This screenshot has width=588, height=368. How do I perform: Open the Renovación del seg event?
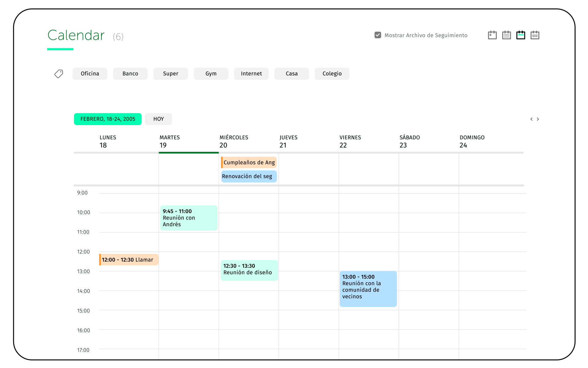[x=249, y=176]
